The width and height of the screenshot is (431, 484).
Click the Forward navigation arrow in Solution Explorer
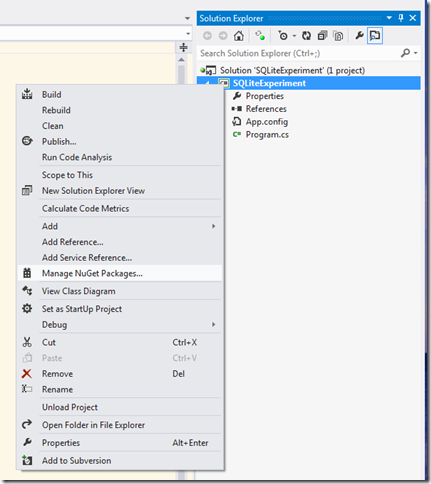[223, 36]
